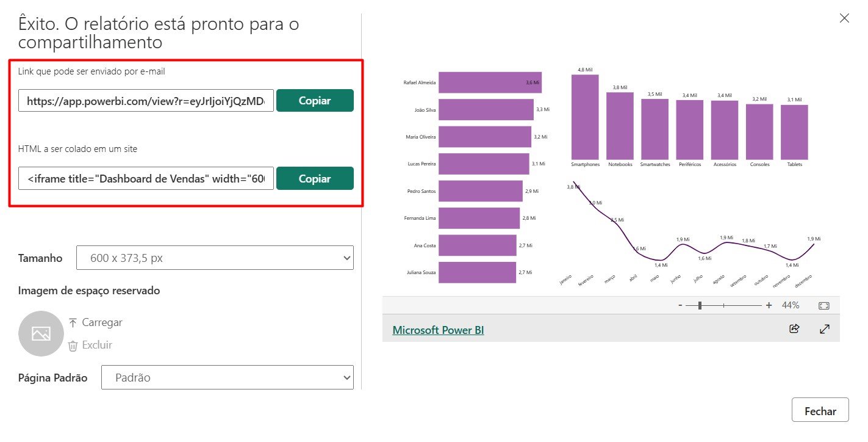
Task: Click the dezembro axis label
Action: (x=804, y=280)
